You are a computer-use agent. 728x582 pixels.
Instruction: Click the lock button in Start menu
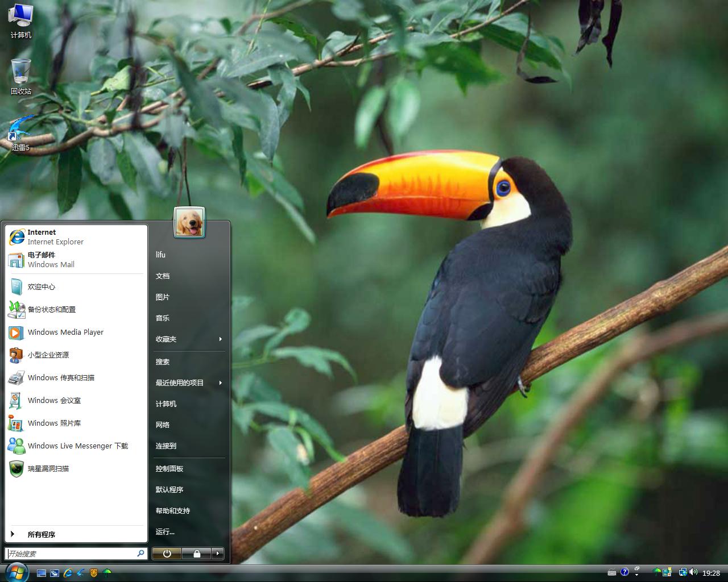point(196,554)
